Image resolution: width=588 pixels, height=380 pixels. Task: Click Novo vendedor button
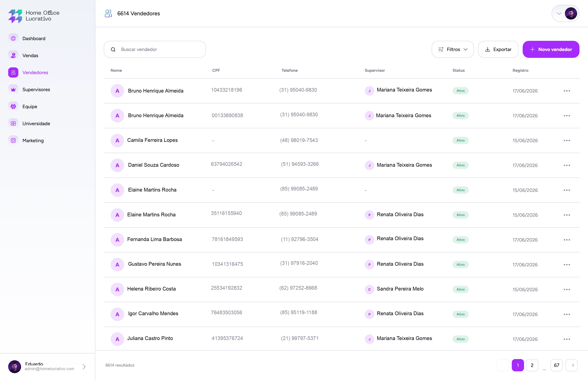551,49
